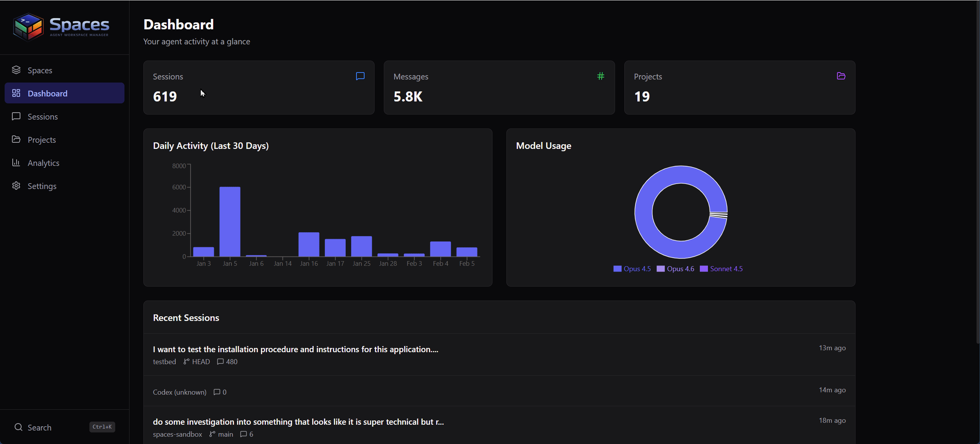Open the spaces-sandbox investigation session
The image size is (980, 444).
pyautogui.click(x=298, y=422)
